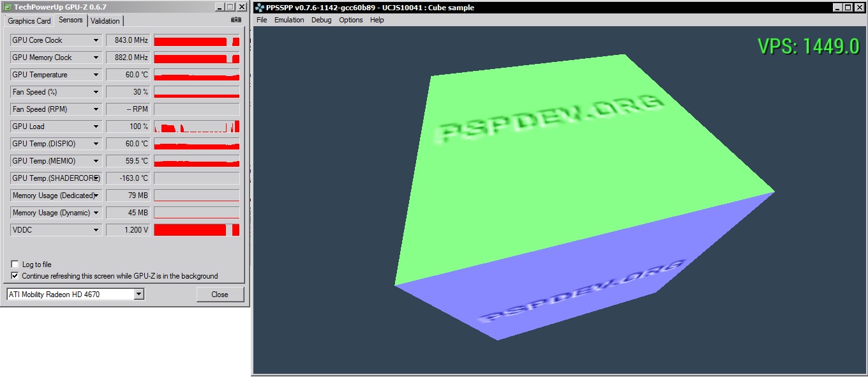Switch to the Graphics Card tab
Image resolution: width=868 pixels, height=377 pixels.
click(29, 21)
